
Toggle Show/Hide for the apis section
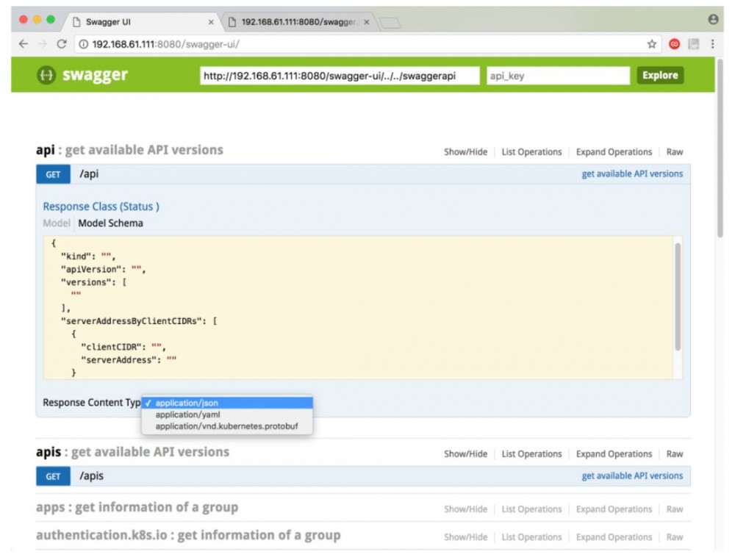pos(465,454)
